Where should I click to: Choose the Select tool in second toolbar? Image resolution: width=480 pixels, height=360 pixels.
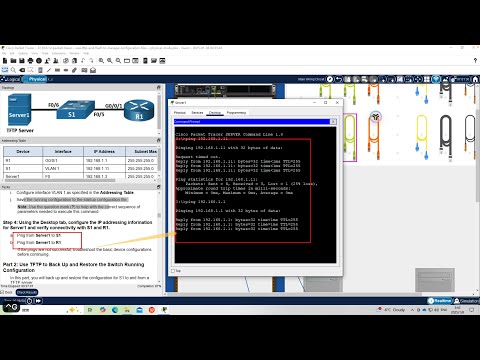5,70
